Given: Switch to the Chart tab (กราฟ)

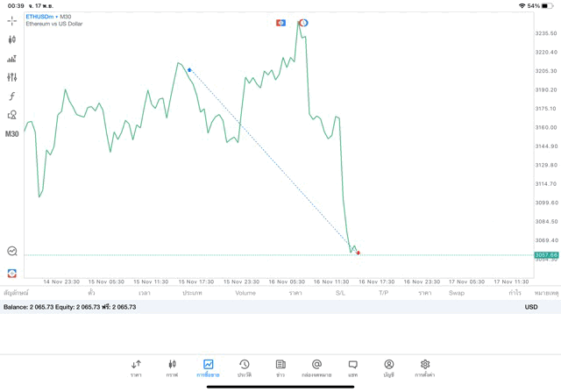Looking at the screenshot, I should [172, 368].
